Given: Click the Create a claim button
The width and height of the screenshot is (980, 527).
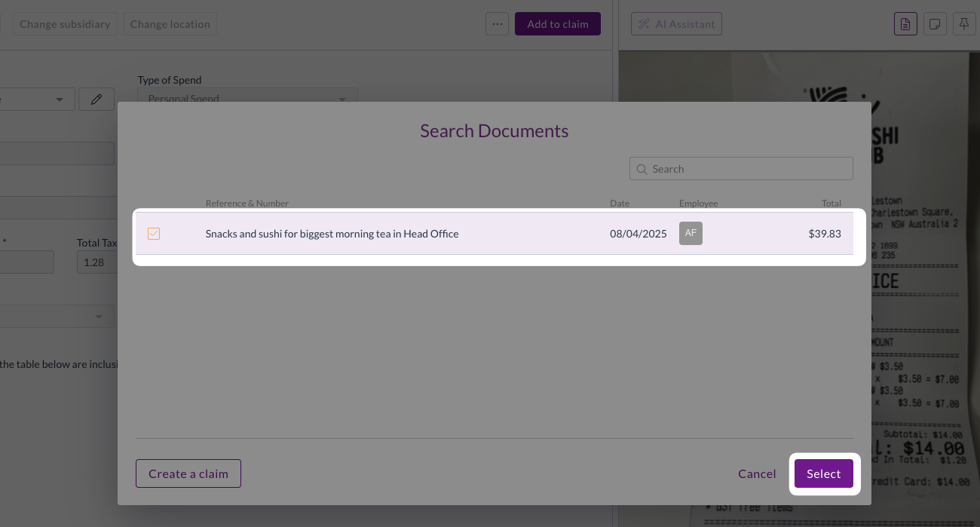Looking at the screenshot, I should [x=188, y=474].
